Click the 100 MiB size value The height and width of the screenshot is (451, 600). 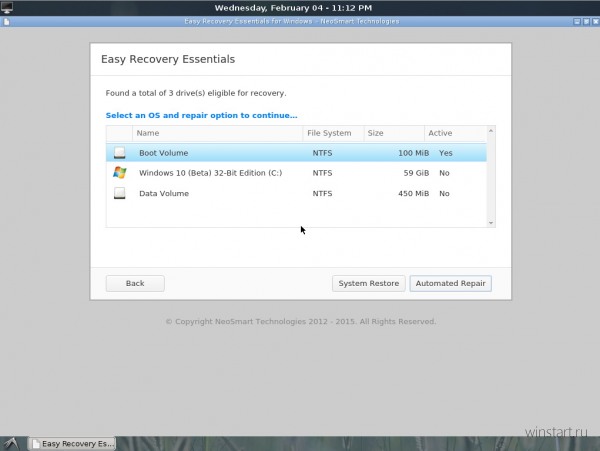coord(413,153)
